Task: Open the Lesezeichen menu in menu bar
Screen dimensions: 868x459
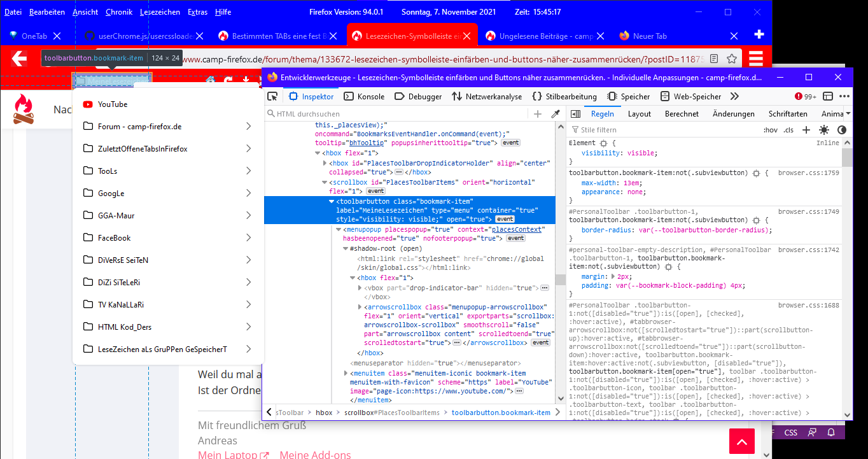Action: click(x=160, y=12)
